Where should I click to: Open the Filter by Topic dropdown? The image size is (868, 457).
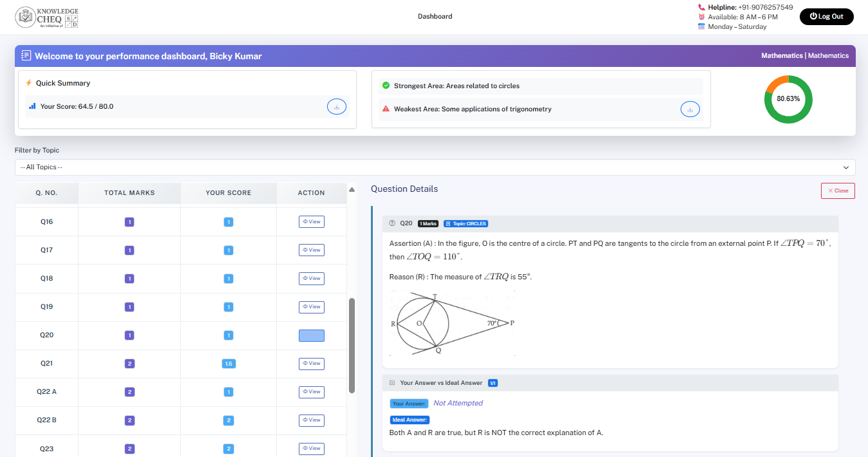[435, 167]
